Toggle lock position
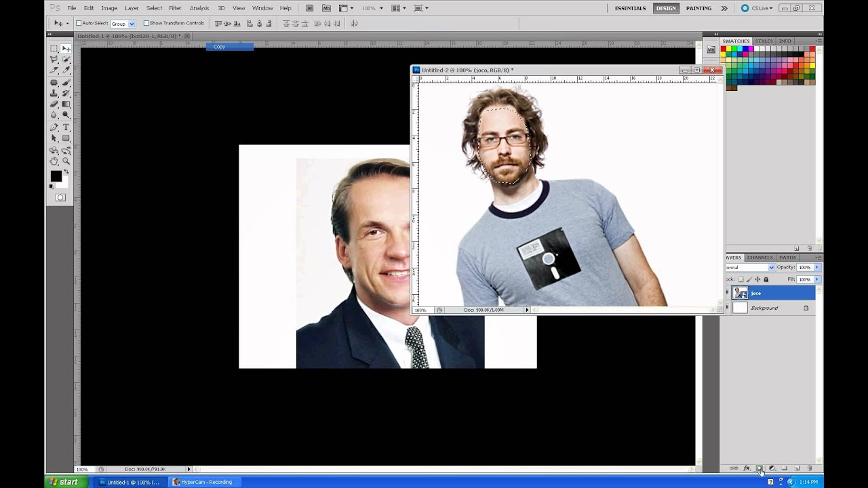The height and width of the screenshot is (488, 868). 758,279
